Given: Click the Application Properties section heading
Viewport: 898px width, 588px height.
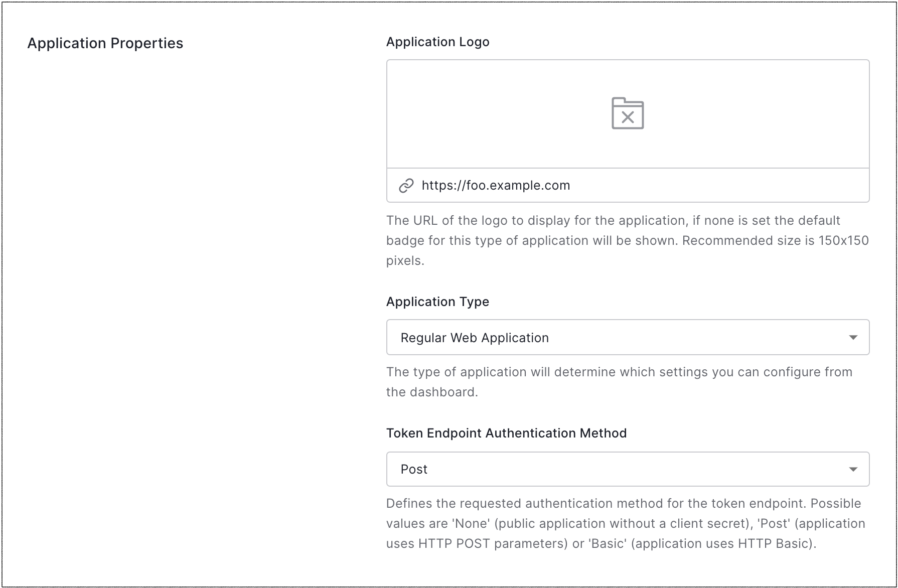Looking at the screenshot, I should (105, 43).
